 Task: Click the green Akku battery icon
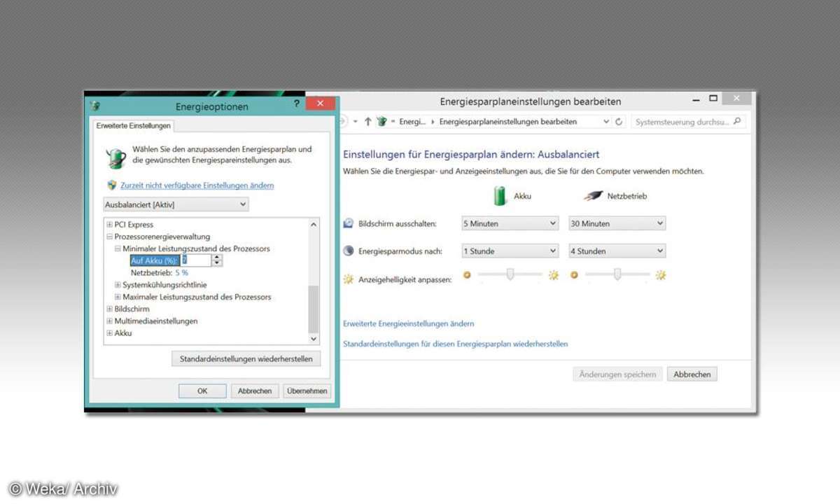[500, 196]
